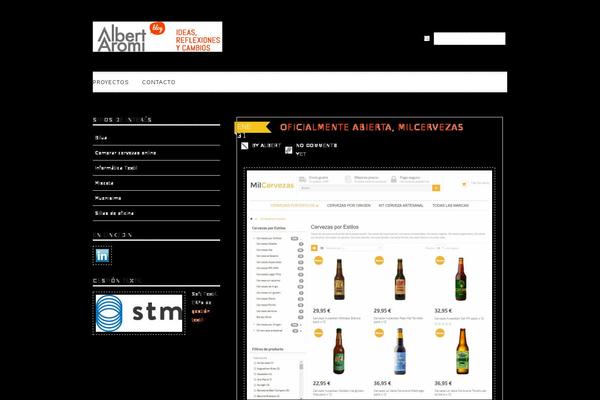Click 'Cervezas por Origen' in the embedded screenshot
This screenshot has height=400, width=600.
click(x=349, y=206)
